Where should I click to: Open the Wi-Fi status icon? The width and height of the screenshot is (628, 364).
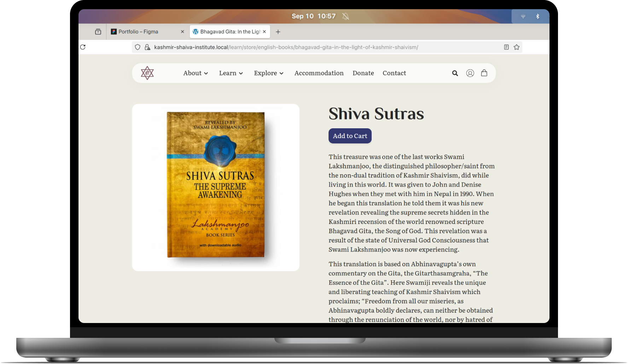pos(523,16)
